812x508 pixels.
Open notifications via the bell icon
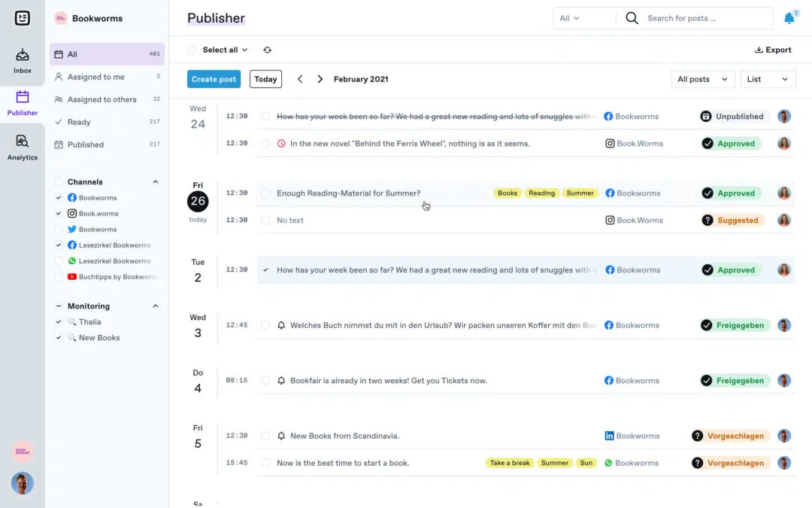coord(788,17)
